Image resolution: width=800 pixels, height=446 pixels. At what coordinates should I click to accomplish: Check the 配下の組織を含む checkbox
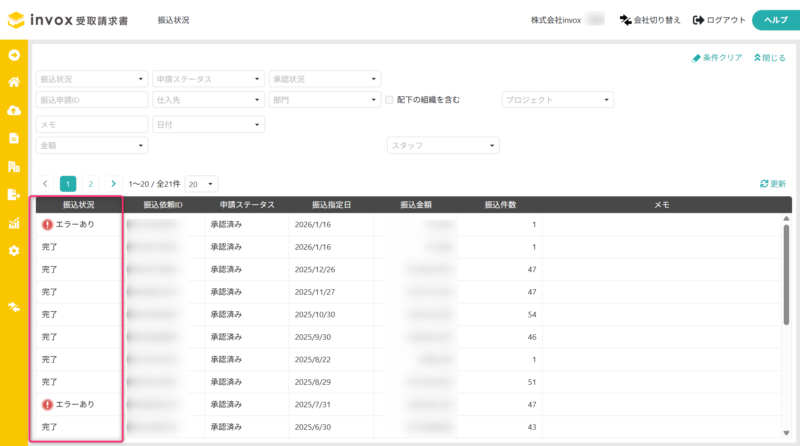[390, 100]
